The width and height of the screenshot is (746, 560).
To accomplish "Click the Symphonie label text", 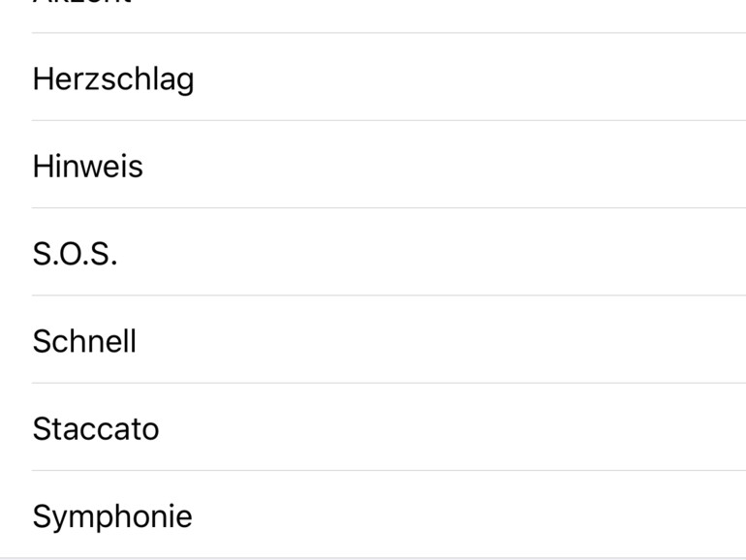I will (112, 516).
